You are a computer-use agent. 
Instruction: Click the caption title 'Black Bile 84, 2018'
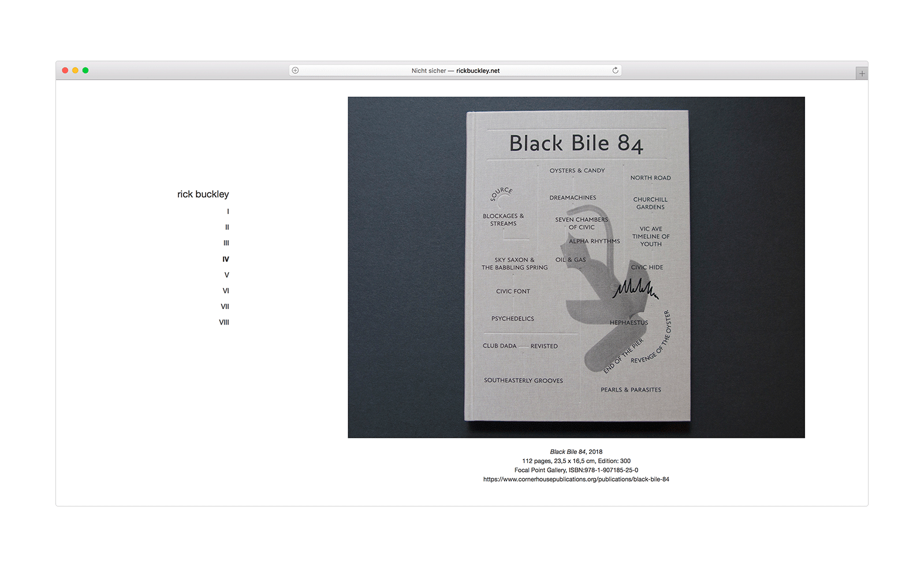click(576, 452)
